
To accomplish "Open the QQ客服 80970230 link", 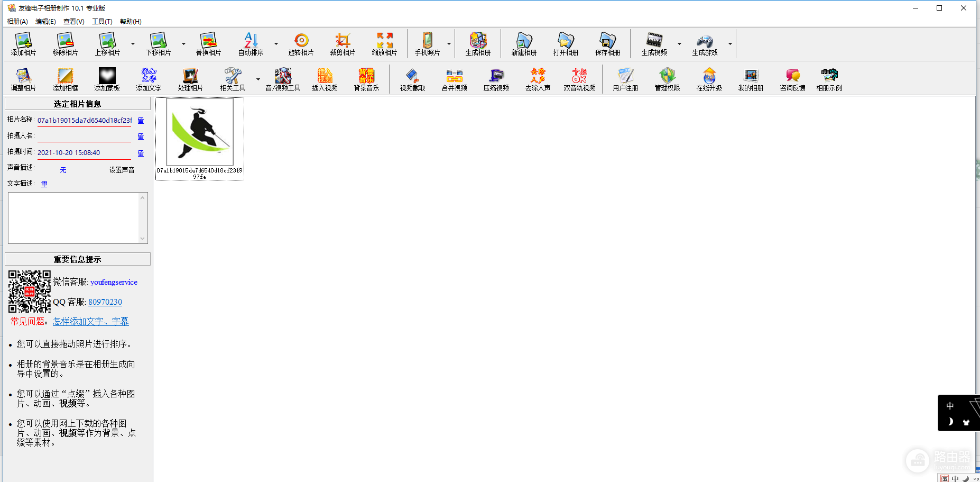I will pos(105,302).
